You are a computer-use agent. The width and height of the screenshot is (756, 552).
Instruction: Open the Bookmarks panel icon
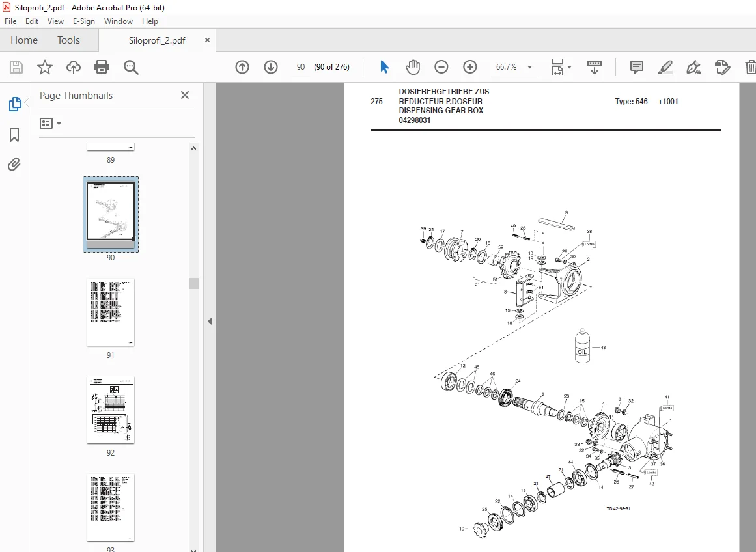pyautogui.click(x=14, y=135)
